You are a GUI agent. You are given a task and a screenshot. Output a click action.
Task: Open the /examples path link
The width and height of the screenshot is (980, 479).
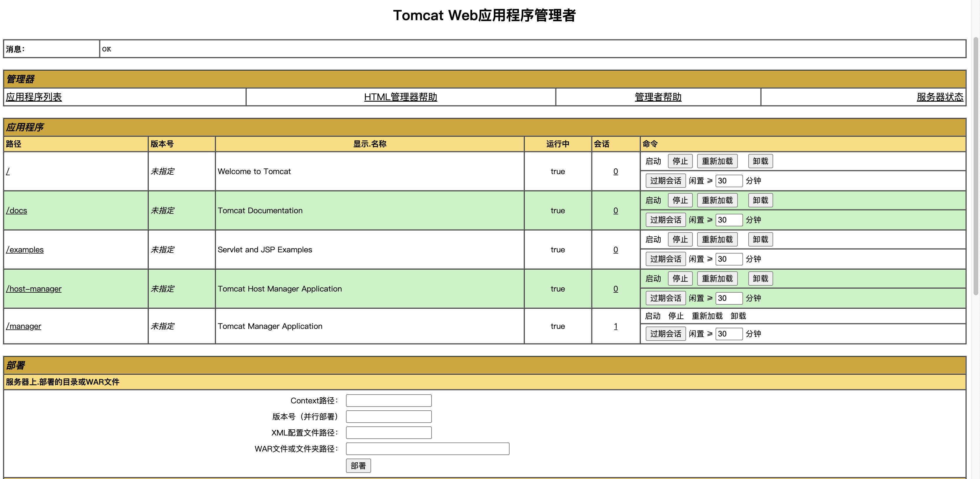point(25,250)
